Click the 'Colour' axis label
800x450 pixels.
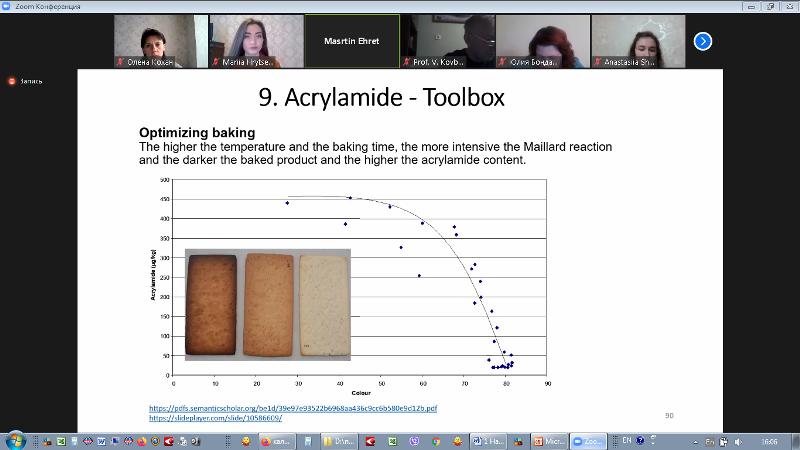click(361, 393)
